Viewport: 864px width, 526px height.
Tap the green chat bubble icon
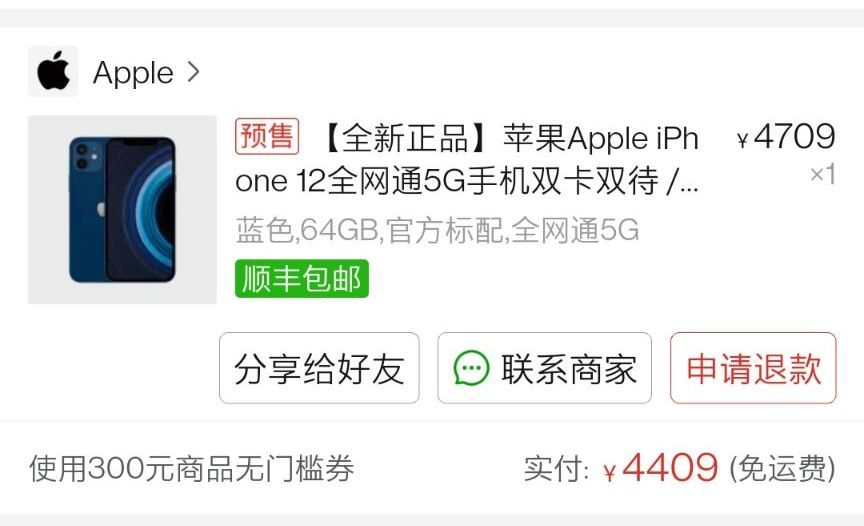471,368
